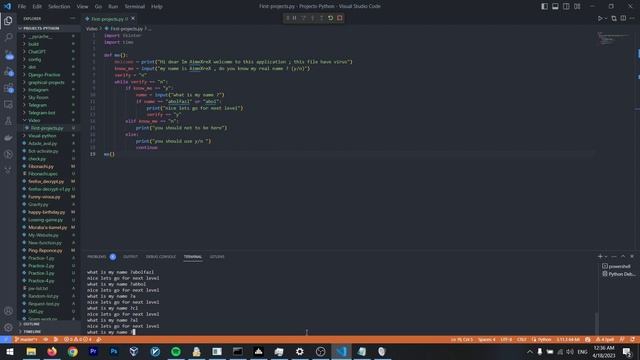Open the Selection menu

pyautogui.click(x=59, y=7)
